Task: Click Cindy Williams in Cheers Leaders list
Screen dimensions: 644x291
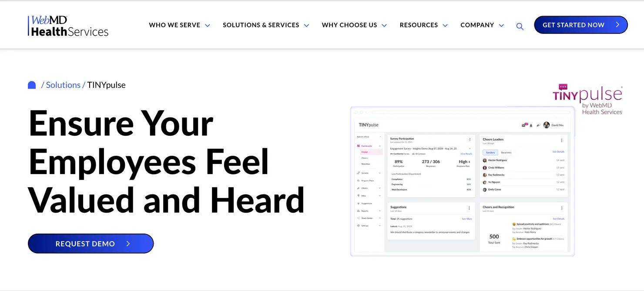Action: pyautogui.click(x=496, y=167)
